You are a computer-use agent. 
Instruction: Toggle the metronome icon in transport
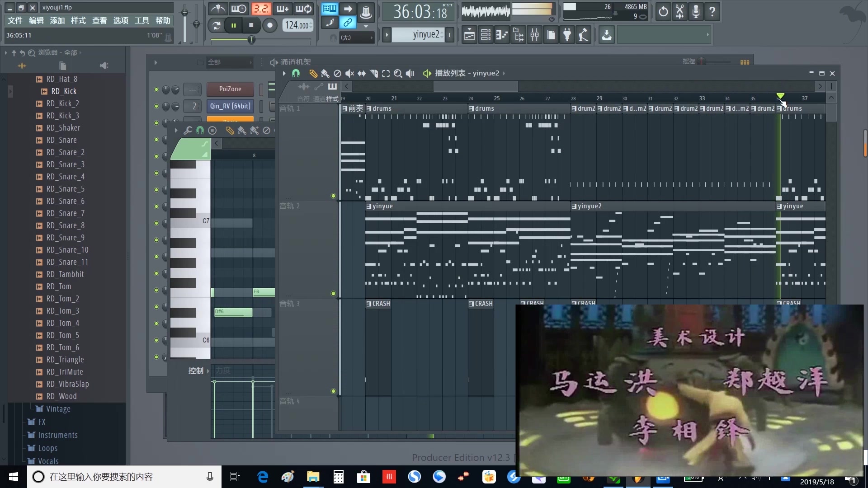click(217, 9)
